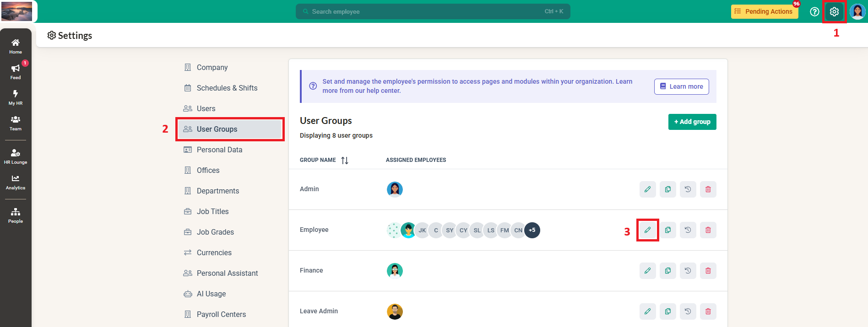Click the Admin group's assigned employee avatar

[x=395, y=189]
